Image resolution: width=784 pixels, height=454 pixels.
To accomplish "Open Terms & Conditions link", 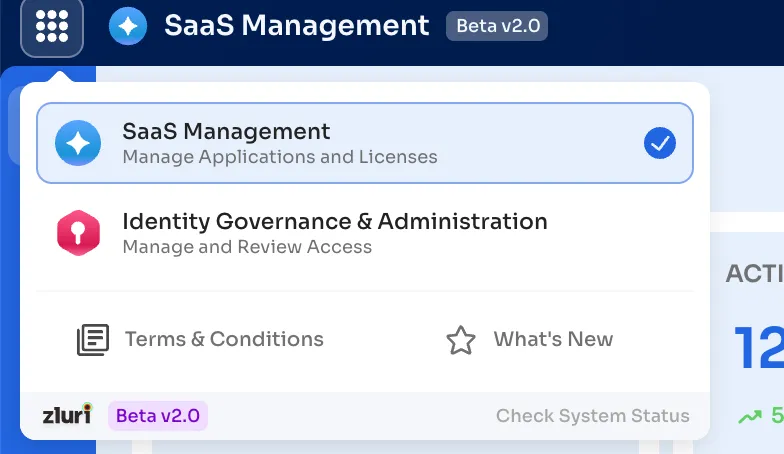I will [200, 340].
